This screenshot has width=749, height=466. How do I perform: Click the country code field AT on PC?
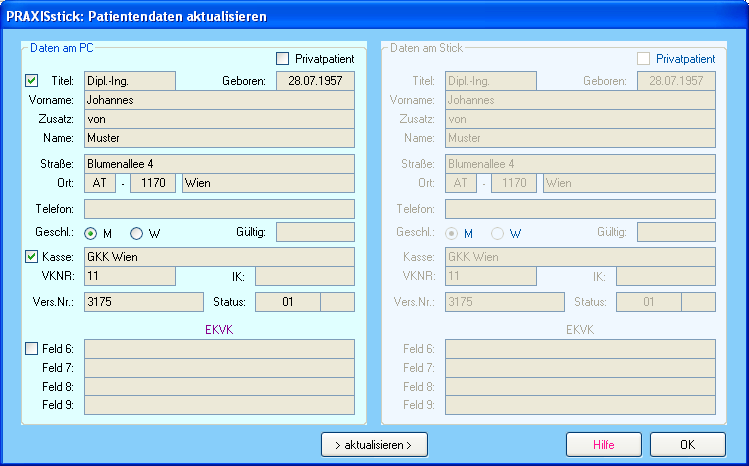coord(100,183)
